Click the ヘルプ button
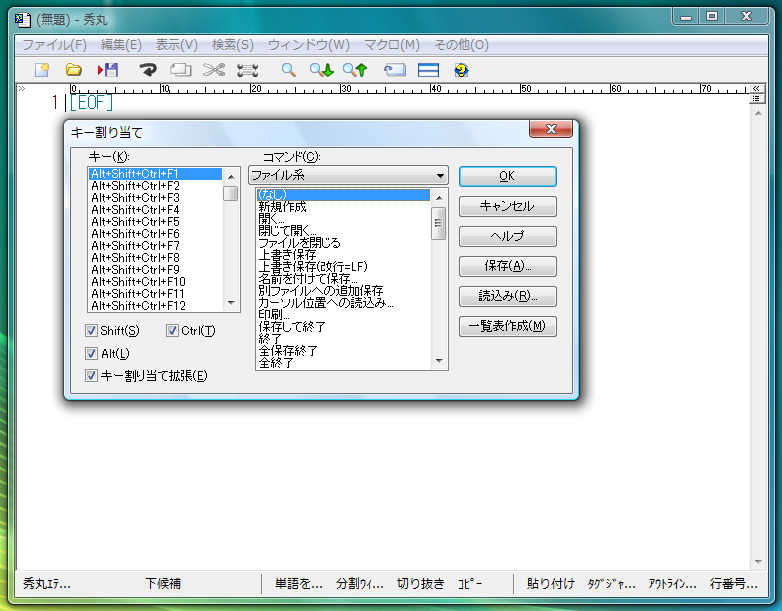 (x=508, y=236)
